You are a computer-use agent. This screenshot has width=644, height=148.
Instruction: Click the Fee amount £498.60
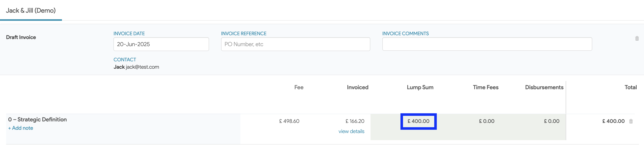tap(289, 121)
